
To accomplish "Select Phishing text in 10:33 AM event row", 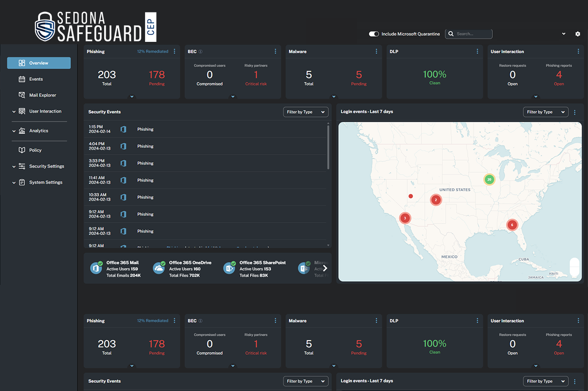I will (x=145, y=197).
